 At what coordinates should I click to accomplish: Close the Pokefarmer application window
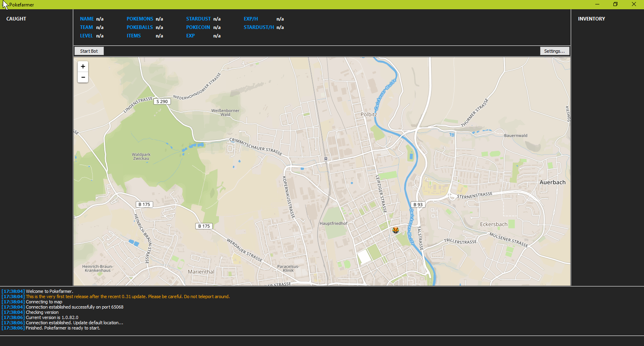tap(634, 4)
